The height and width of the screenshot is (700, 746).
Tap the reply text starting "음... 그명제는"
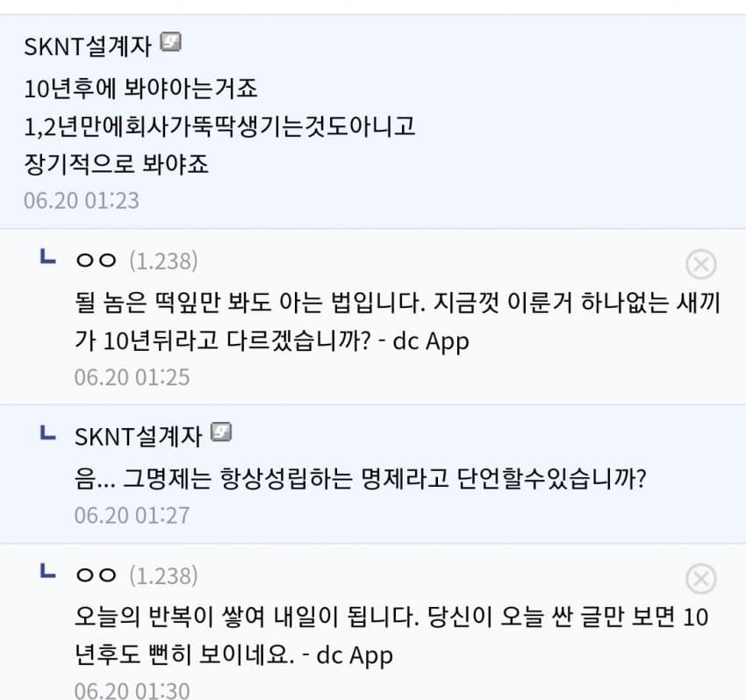point(360,479)
